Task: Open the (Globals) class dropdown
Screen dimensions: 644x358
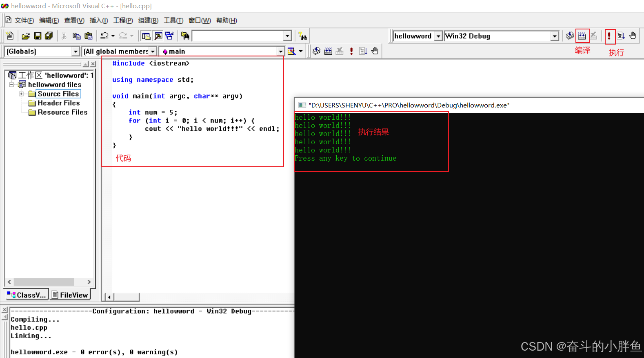Action: [76, 51]
